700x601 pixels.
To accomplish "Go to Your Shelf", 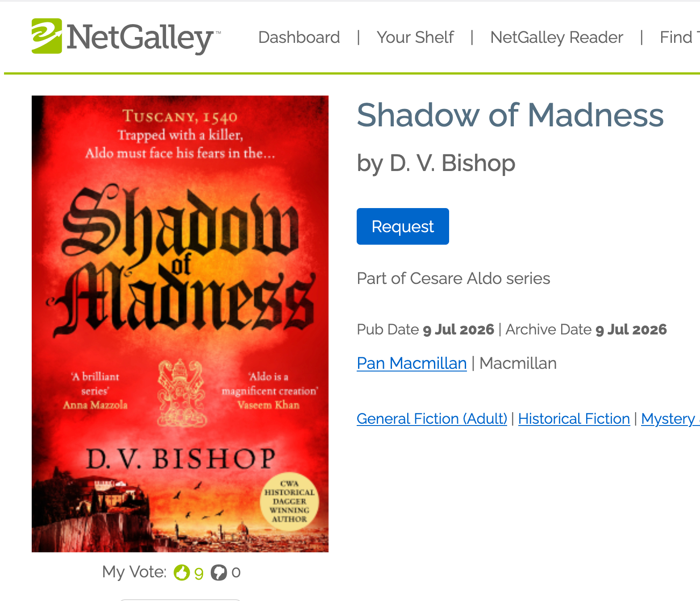I will [415, 38].
